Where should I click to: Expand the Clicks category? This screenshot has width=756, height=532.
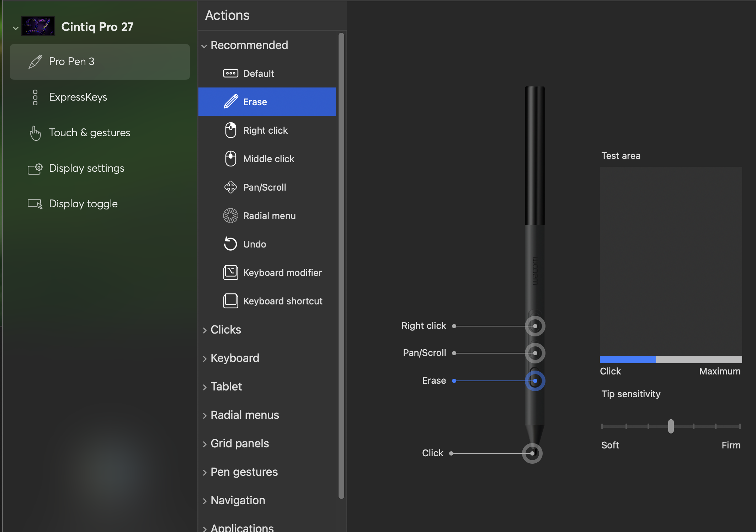click(204, 330)
